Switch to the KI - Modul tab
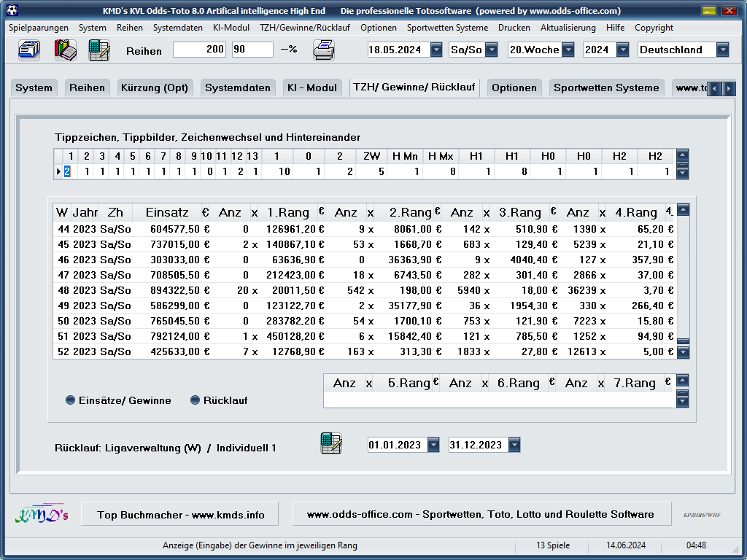This screenshot has width=747, height=560. pos(312,87)
